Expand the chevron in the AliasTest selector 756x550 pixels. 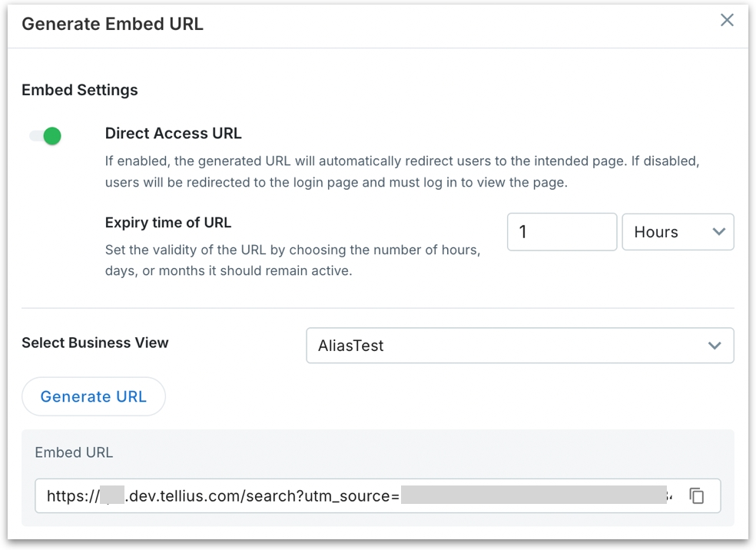click(715, 346)
